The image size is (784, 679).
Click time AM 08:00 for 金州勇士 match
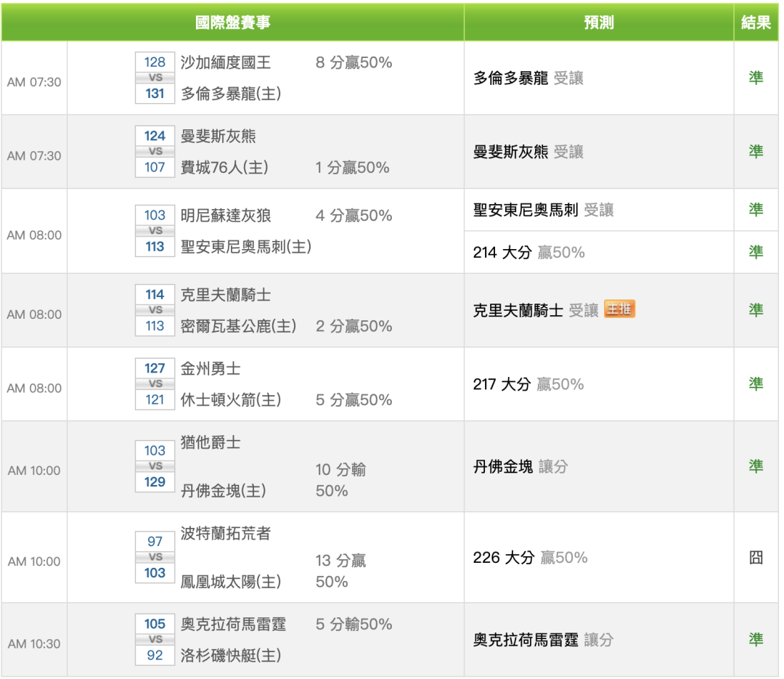[34, 389]
